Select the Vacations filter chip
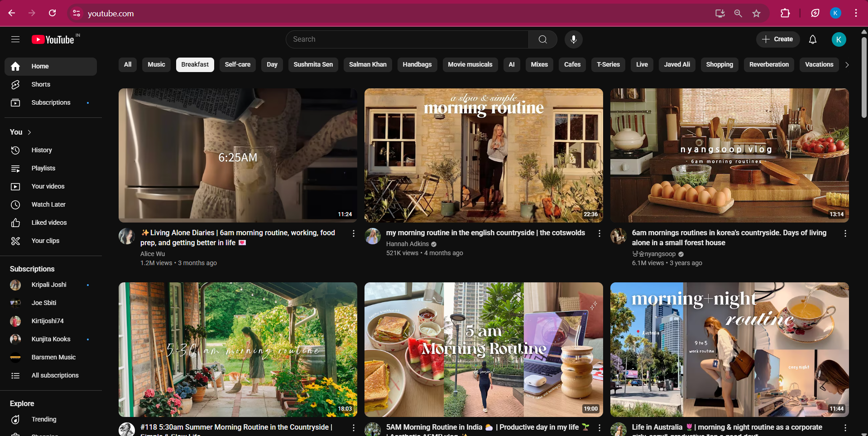Screen dimensions: 868x436 [819, 65]
